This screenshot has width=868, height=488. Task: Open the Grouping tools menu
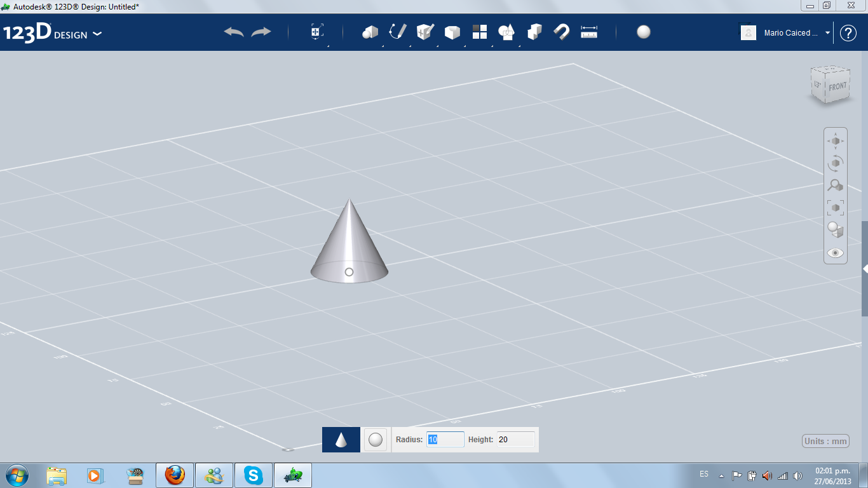pyautogui.click(x=507, y=32)
